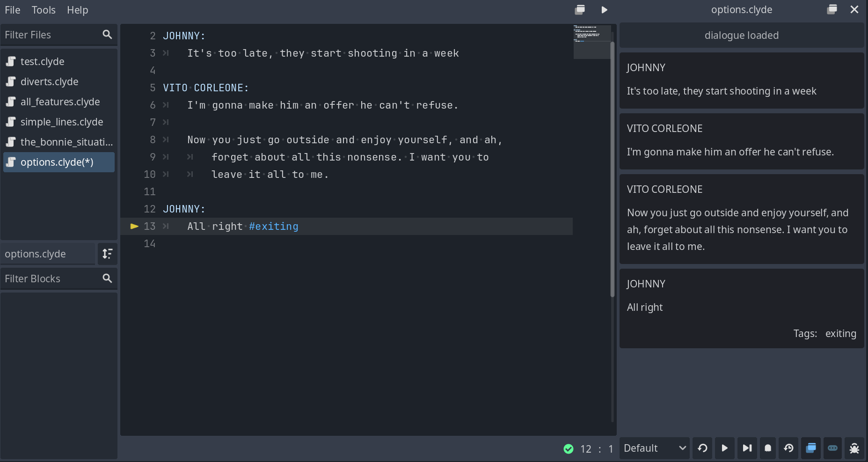Click the clock history rewind icon
This screenshot has height=462, width=868.
coord(788,448)
